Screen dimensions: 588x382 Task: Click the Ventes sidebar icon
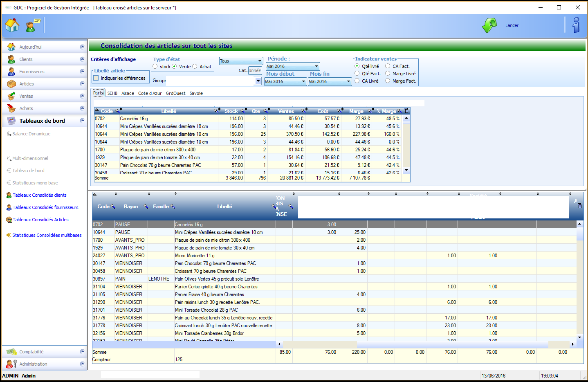tap(11, 96)
